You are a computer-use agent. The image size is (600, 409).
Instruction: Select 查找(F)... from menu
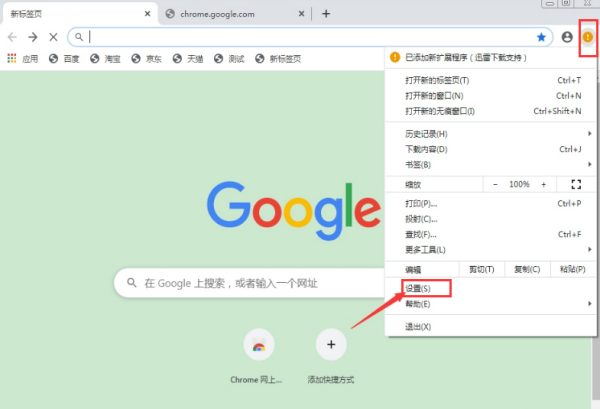tap(491, 234)
